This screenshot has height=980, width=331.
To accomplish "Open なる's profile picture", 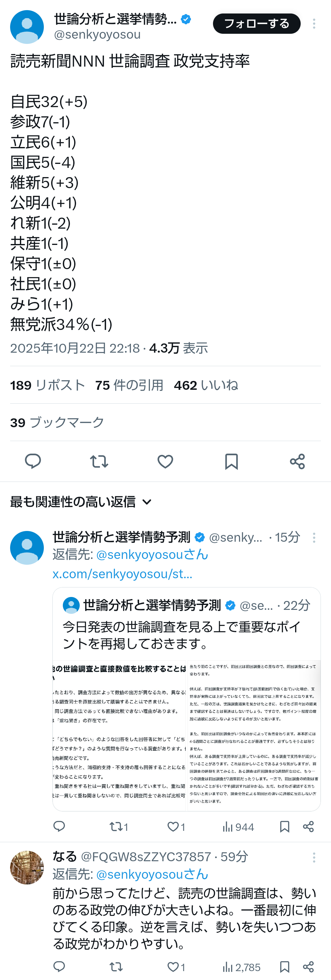I will 27,867.
